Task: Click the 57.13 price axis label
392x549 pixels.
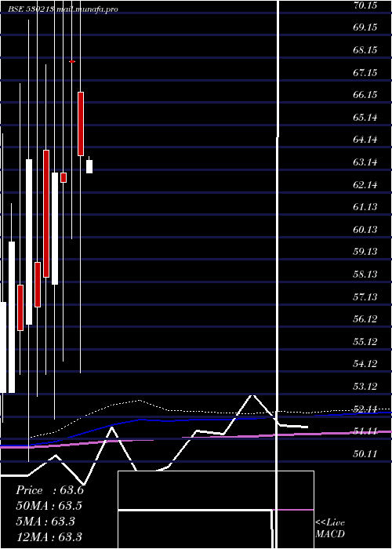Action: pos(365,297)
